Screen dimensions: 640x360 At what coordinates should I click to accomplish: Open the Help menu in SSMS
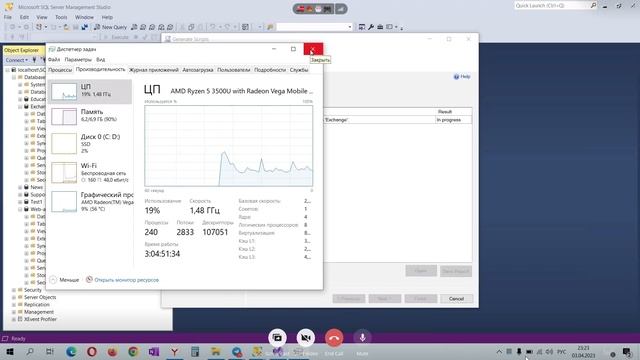click(x=107, y=17)
